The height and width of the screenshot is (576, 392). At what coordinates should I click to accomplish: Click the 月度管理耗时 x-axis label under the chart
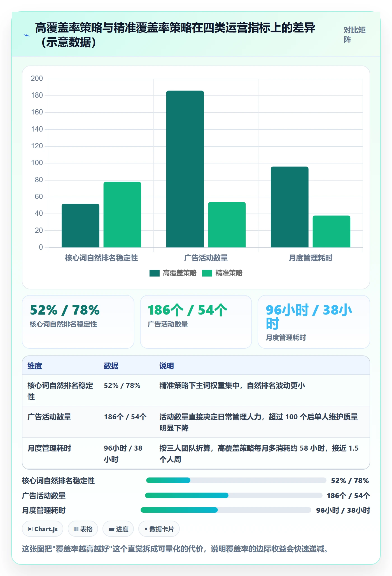[x=311, y=258]
